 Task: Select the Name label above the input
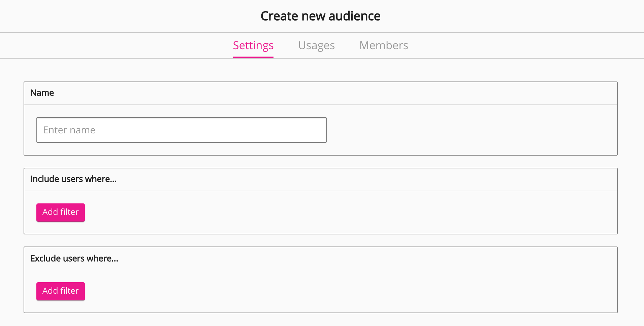tap(42, 93)
